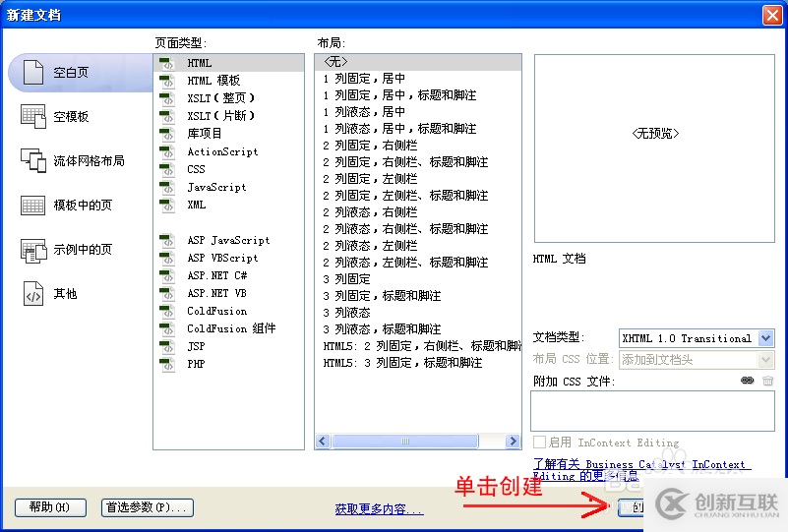Choose layout 2 列液态,右侧栏、标题和脚注
The image size is (788, 532).
click(x=418, y=228)
